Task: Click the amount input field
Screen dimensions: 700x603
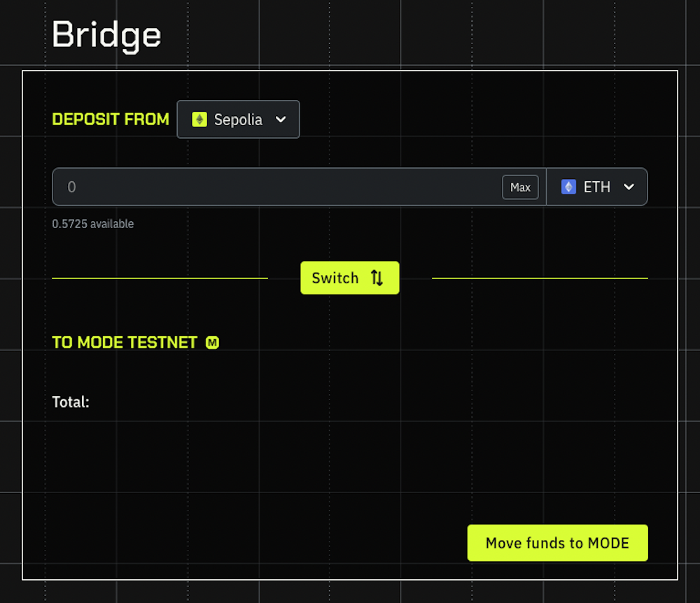Action: coord(280,186)
